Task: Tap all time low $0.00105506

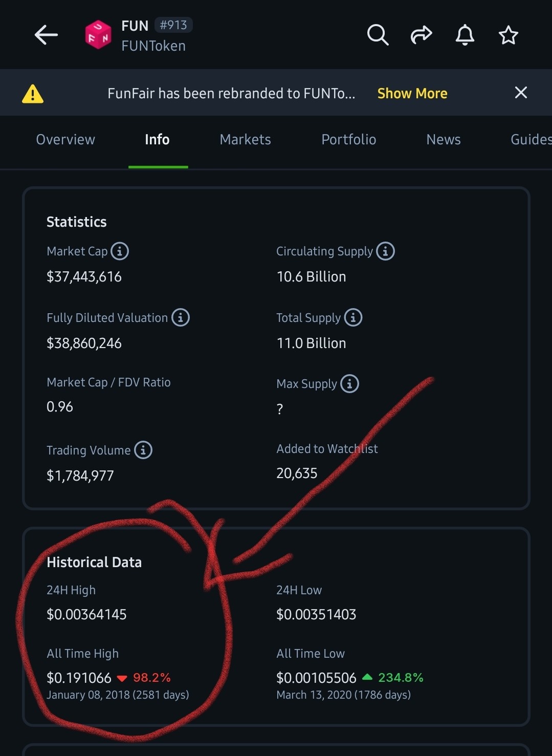Action: [x=316, y=678]
